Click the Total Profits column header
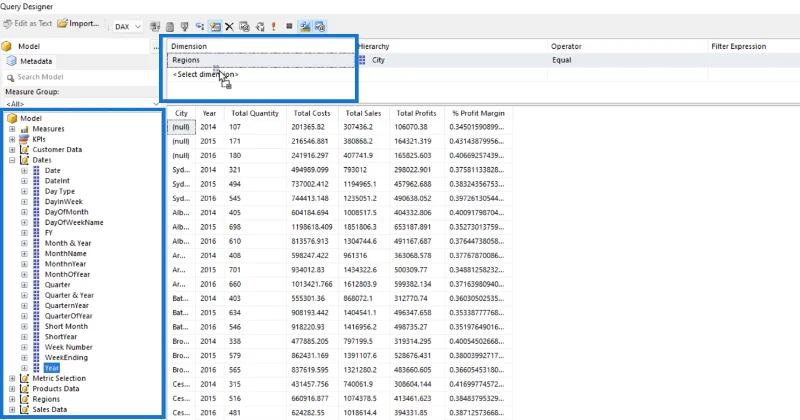 [x=416, y=113]
